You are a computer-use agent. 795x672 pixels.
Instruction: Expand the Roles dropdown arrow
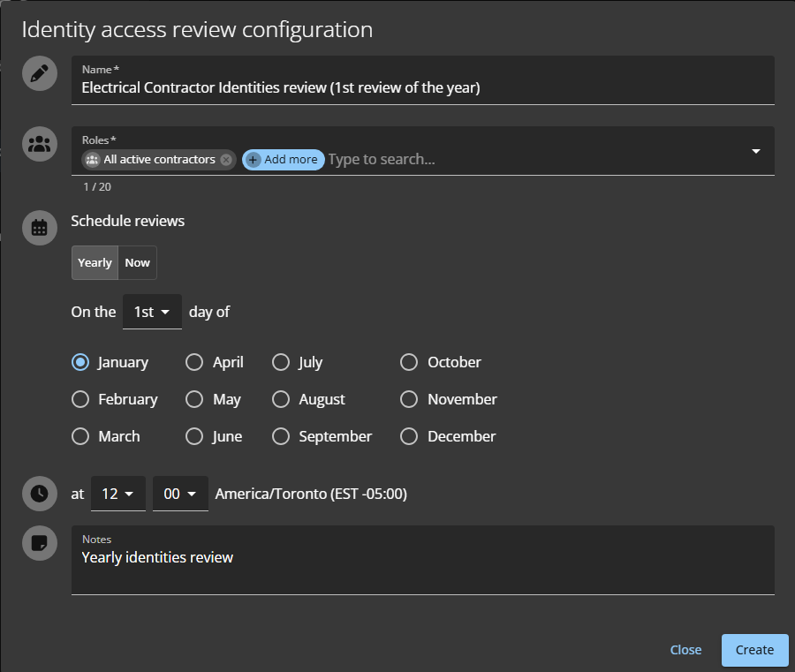[x=755, y=151]
